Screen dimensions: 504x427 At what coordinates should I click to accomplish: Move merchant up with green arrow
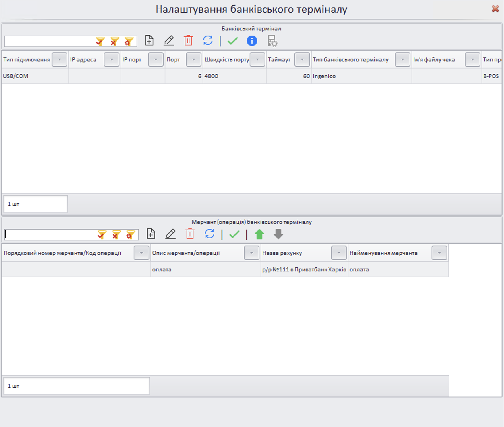coord(259,234)
